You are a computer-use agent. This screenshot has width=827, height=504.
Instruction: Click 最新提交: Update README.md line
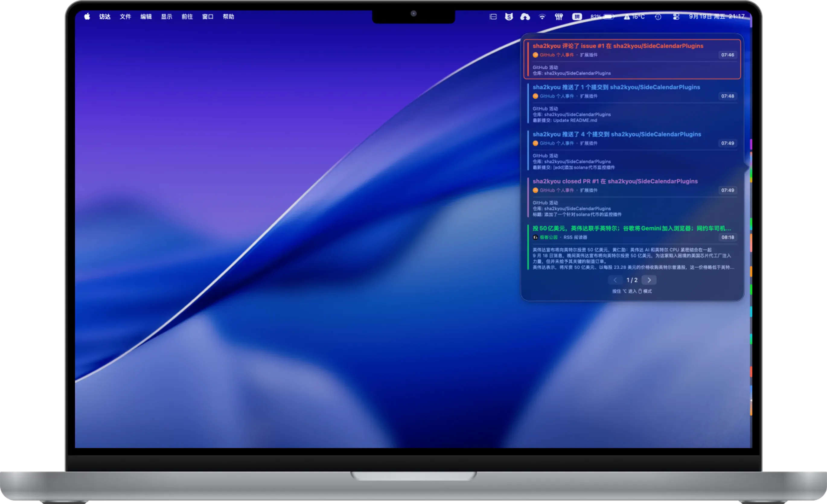pos(565,120)
